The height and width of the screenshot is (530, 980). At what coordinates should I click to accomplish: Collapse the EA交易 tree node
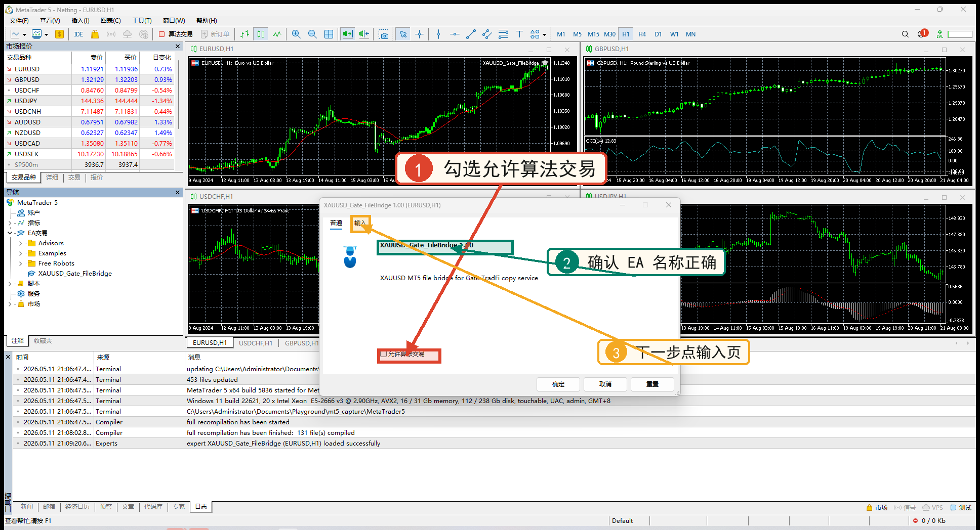[10, 233]
